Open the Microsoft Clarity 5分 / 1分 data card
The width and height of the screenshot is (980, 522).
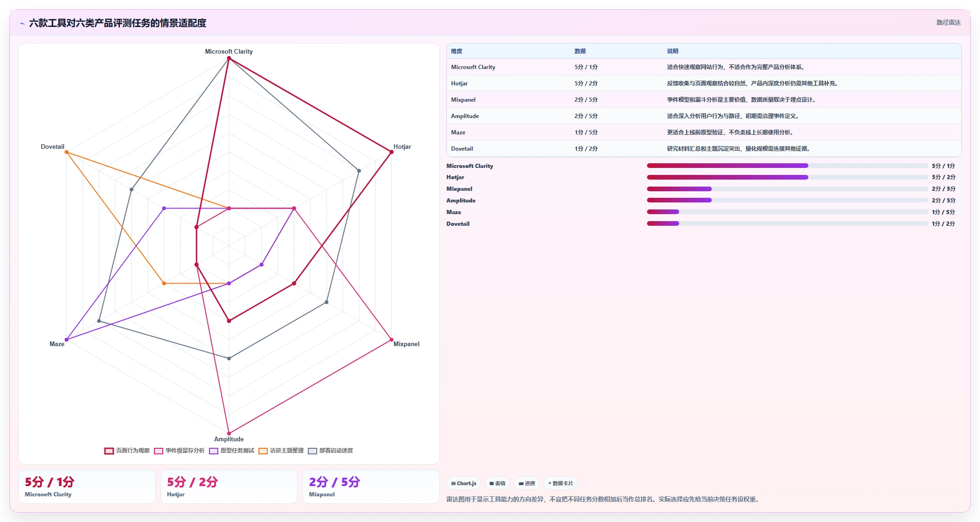pos(87,487)
